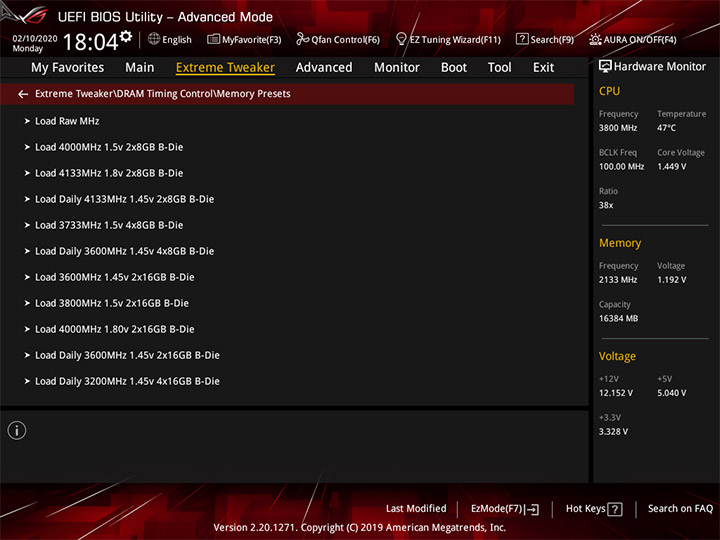720x540 pixels.
Task: Expand arrow for Load 3733MHz 1.5v 4x8GB B-Die
Action: 27,225
